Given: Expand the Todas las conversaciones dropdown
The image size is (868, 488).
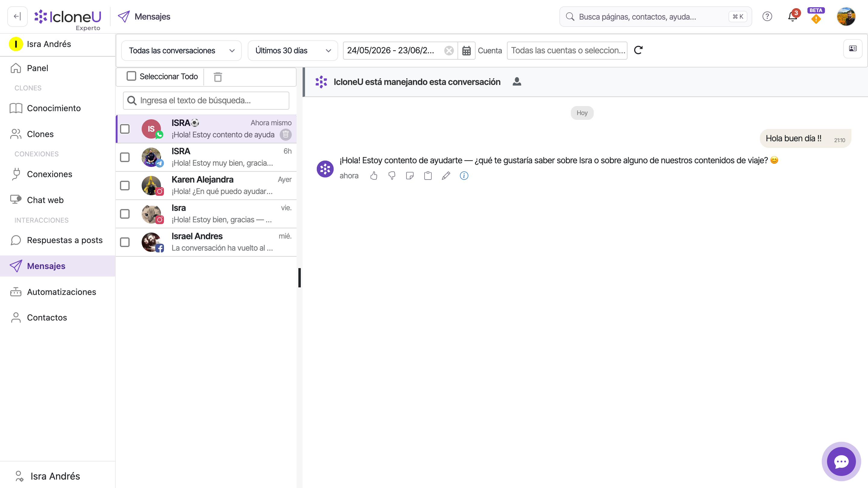Looking at the screenshot, I should click(181, 51).
